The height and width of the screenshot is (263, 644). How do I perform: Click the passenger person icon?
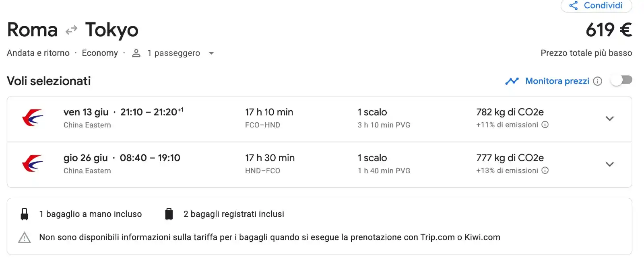(x=136, y=53)
